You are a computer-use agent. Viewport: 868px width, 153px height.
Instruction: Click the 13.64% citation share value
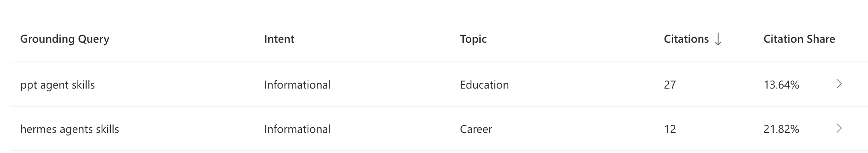coord(781,85)
